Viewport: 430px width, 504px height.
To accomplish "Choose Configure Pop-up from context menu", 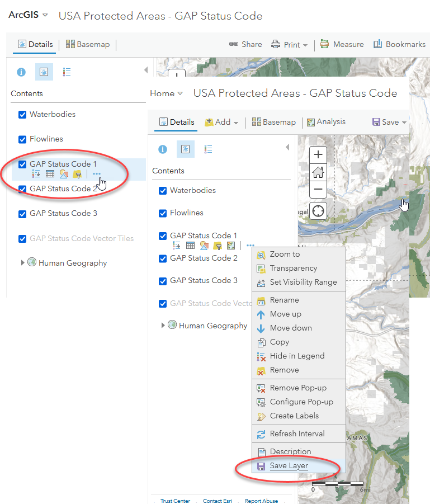I will (299, 402).
